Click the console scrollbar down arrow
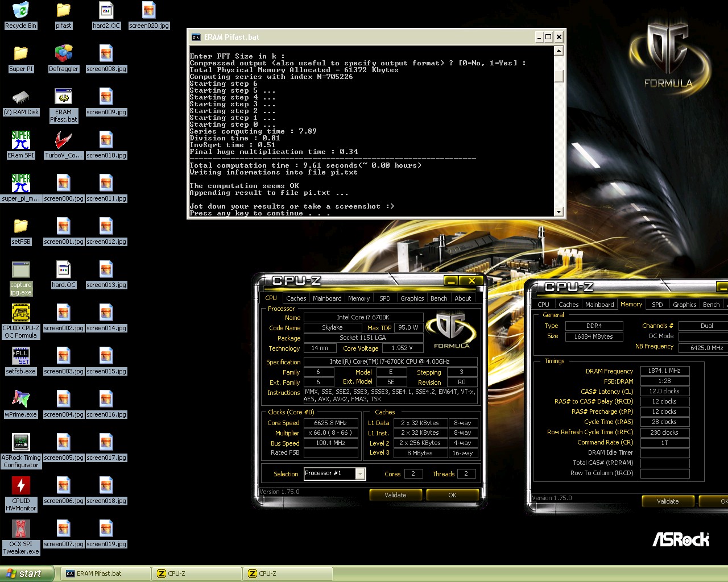The width and height of the screenshot is (728, 582). 559,211
